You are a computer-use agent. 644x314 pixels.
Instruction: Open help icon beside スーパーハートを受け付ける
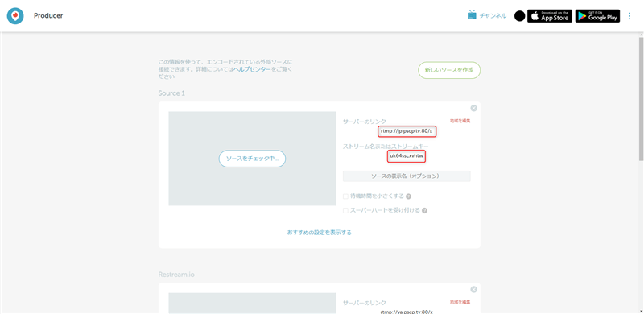coord(425,210)
